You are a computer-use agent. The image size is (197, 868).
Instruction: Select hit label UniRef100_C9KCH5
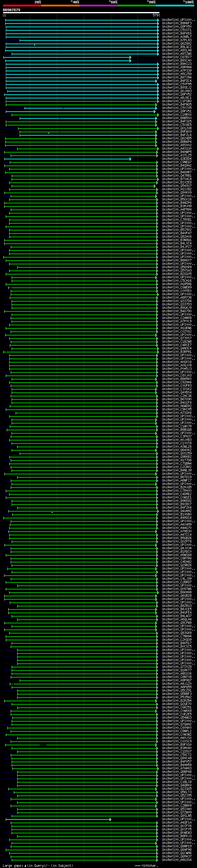pos(176,410)
